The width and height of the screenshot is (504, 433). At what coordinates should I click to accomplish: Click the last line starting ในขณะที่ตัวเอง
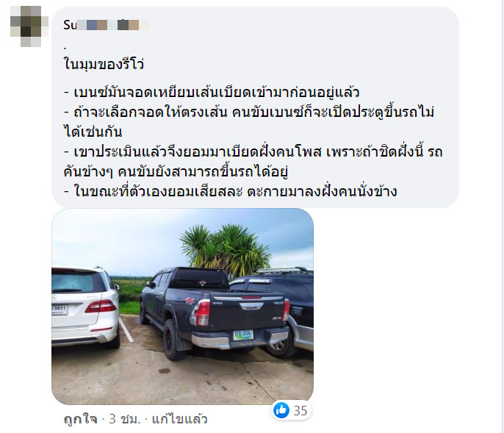click(x=230, y=191)
